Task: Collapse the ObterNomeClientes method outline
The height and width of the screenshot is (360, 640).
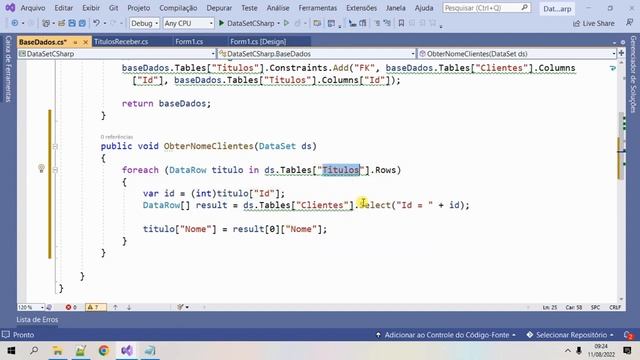Action: point(55,146)
